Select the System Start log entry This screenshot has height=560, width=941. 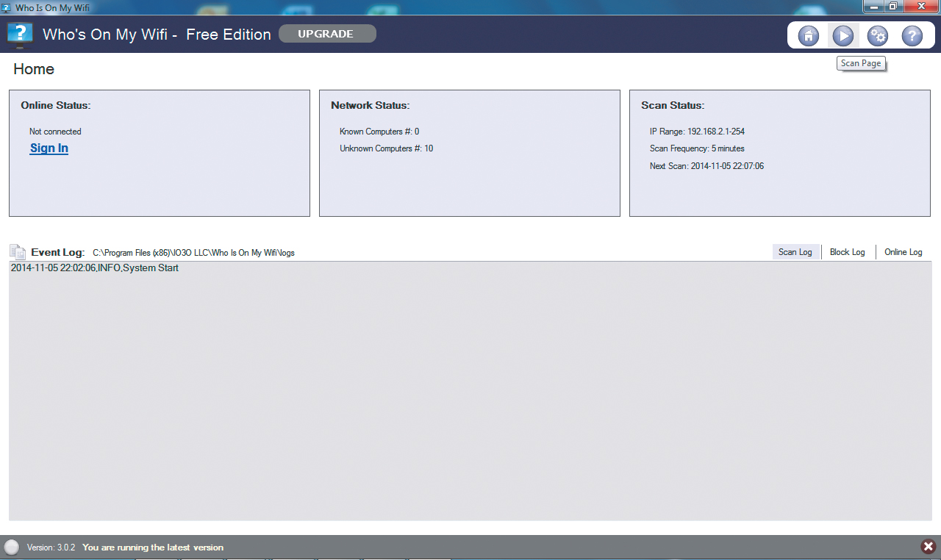click(x=95, y=268)
